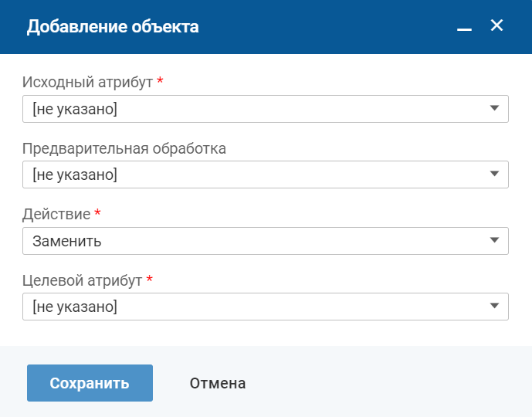532x417 pixels.
Task: Click the arrow of Целевой атрибут dropdown
Action: 495,307
